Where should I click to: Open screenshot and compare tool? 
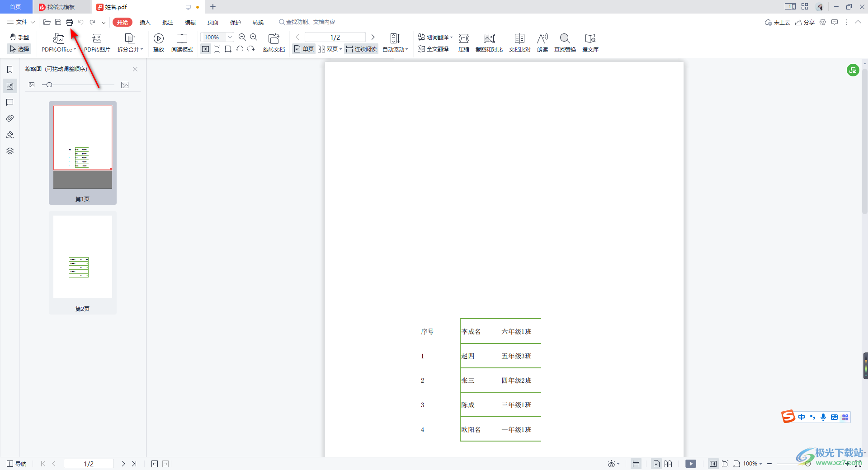pyautogui.click(x=489, y=43)
